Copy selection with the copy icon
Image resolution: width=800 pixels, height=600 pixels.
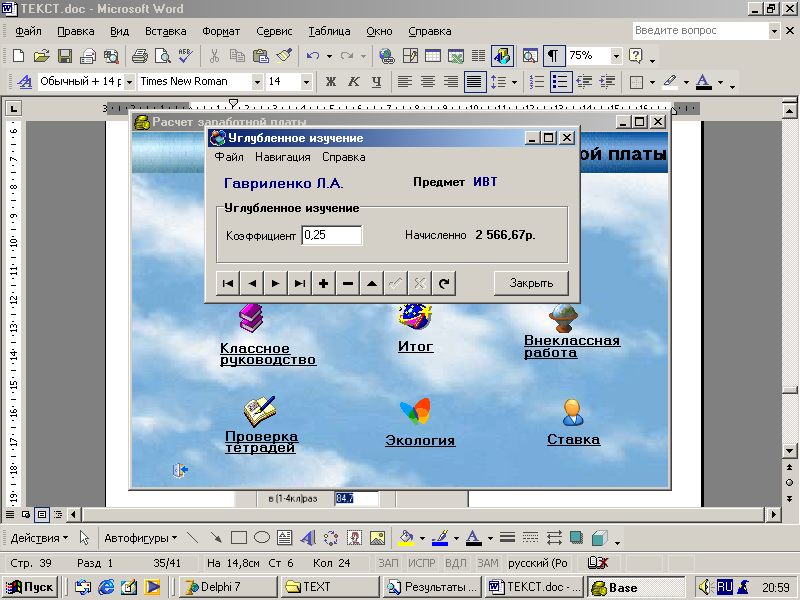237,56
